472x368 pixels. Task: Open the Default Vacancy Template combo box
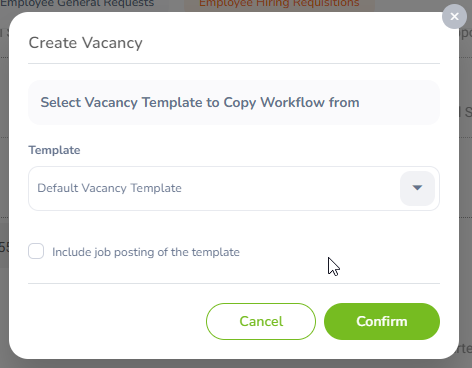pos(234,188)
